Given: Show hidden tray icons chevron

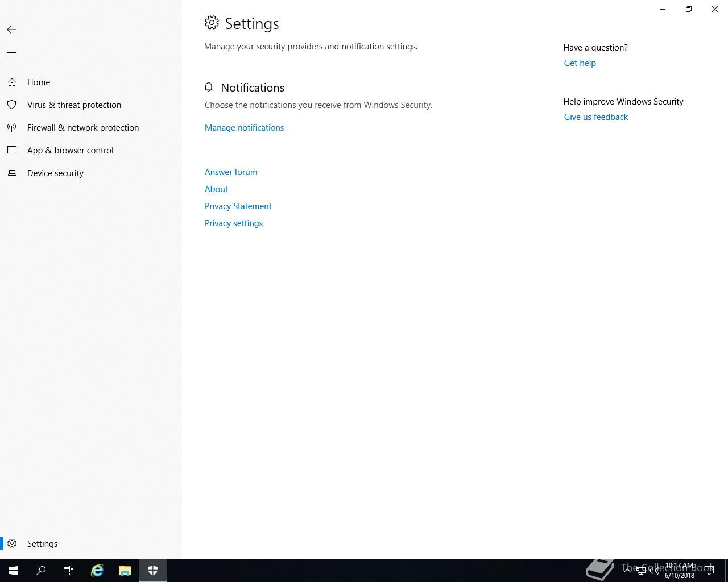Looking at the screenshot, I should pyautogui.click(x=627, y=571).
